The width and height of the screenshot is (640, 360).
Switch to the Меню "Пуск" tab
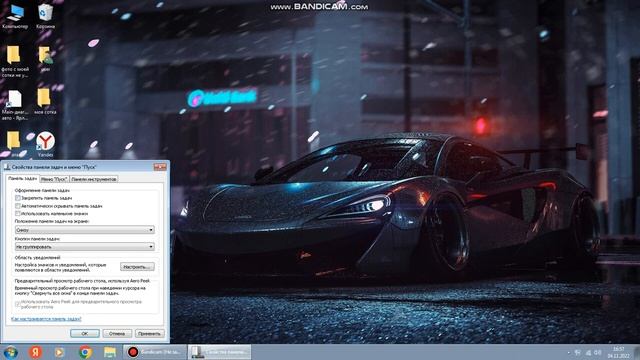tap(54, 179)
